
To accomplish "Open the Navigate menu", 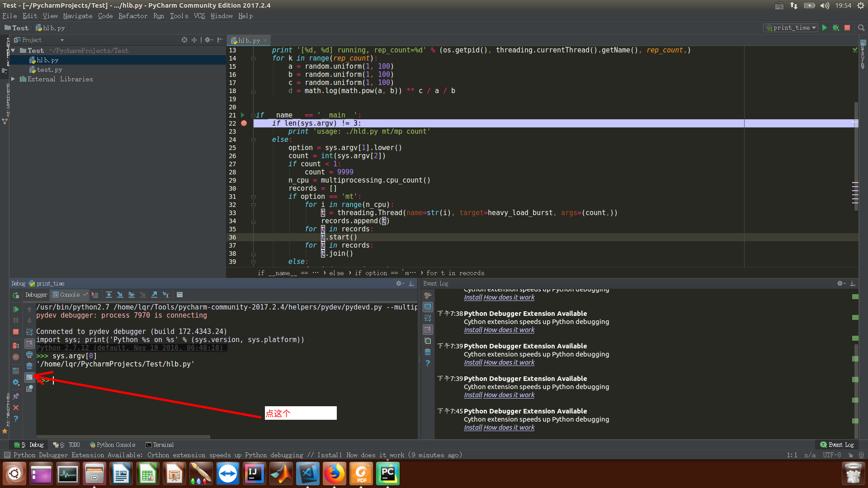I will 77,16.
